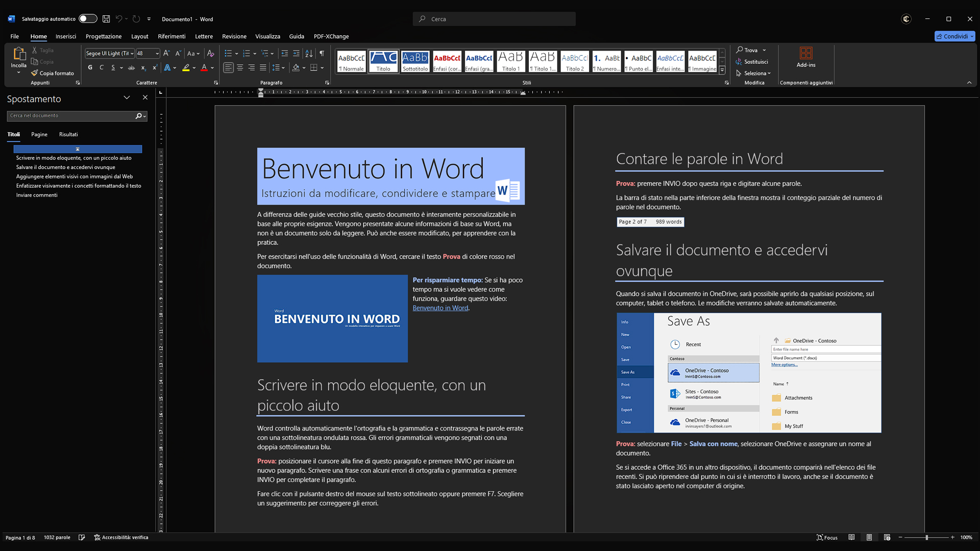
Task: Click the Condividi share button
Action: tap(955, 36)
